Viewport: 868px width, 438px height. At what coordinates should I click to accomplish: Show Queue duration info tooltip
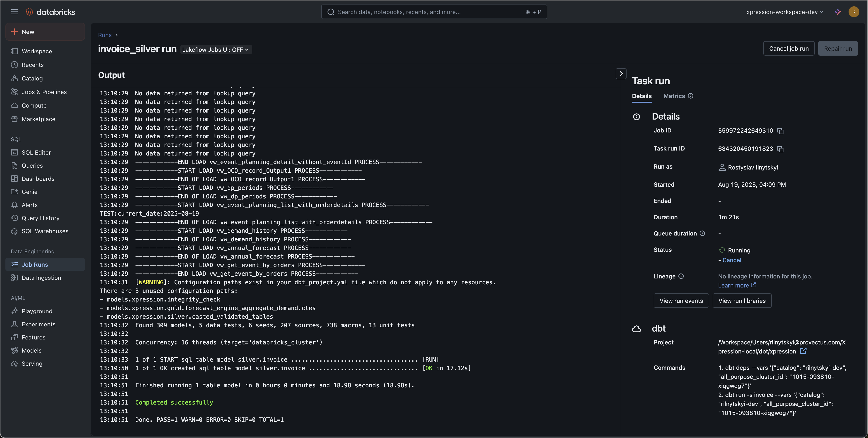point(702,233)
